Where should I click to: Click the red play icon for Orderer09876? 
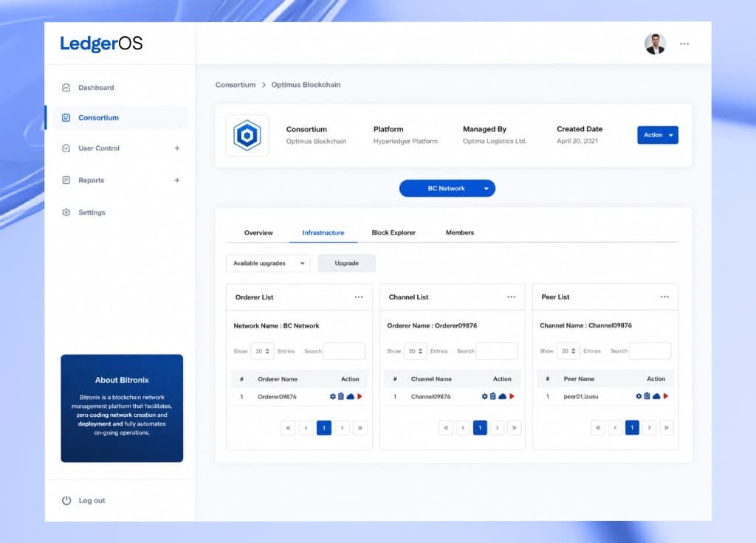pos(360,396)
